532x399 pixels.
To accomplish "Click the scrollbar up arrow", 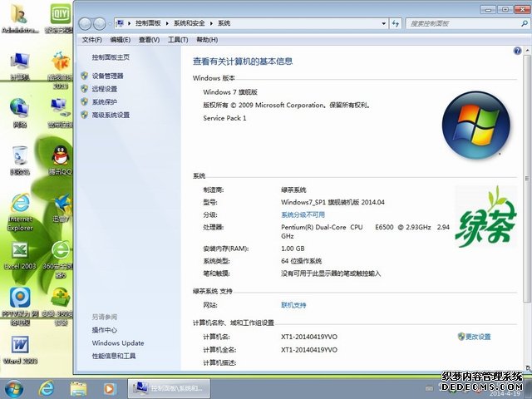I will pos(527,50).
